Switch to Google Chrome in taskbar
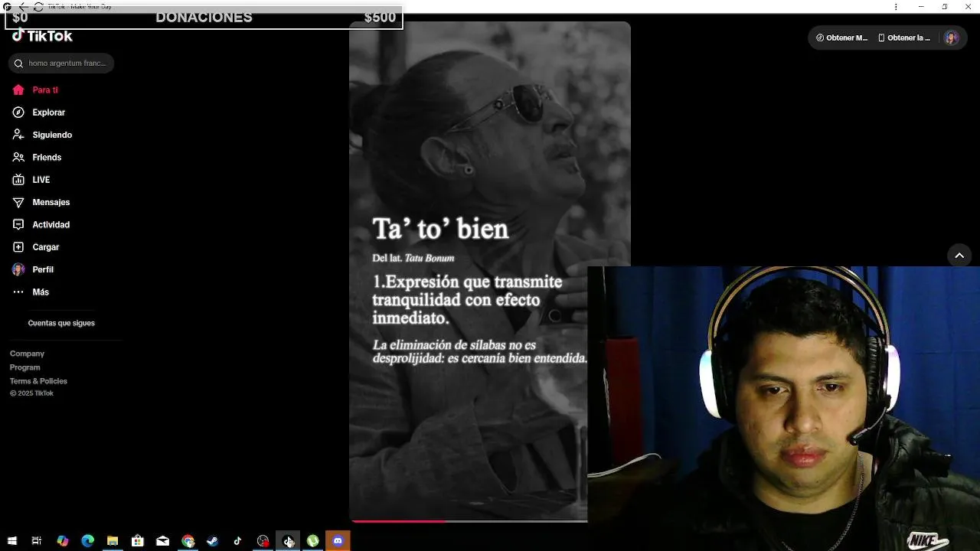 188,541
